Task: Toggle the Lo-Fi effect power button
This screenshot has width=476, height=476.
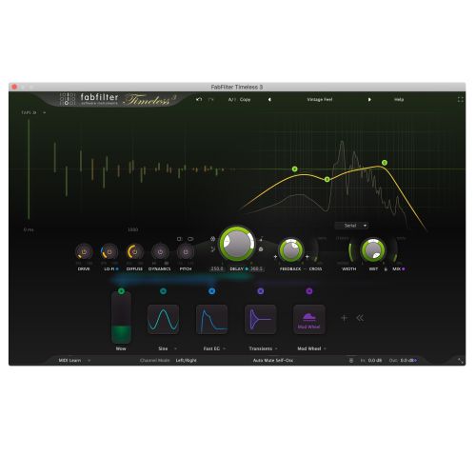Action: tap(109, 252)
